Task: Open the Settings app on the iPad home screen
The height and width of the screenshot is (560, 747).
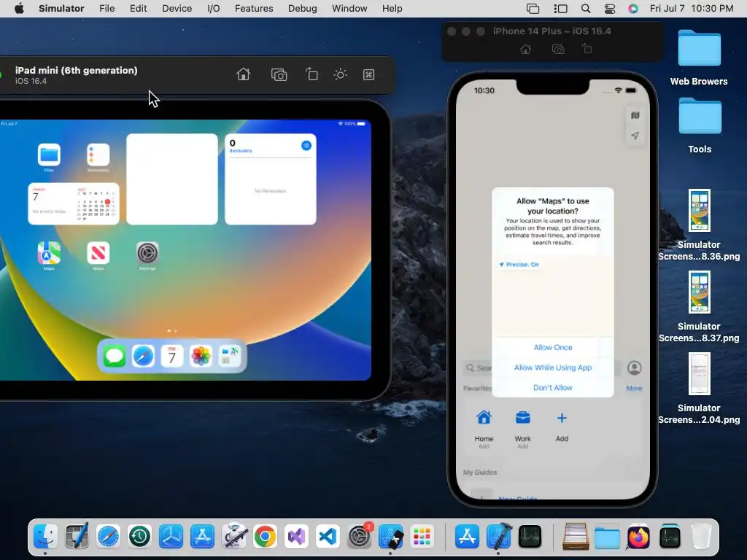Action: pyautogui.click(x=147, y=253)
